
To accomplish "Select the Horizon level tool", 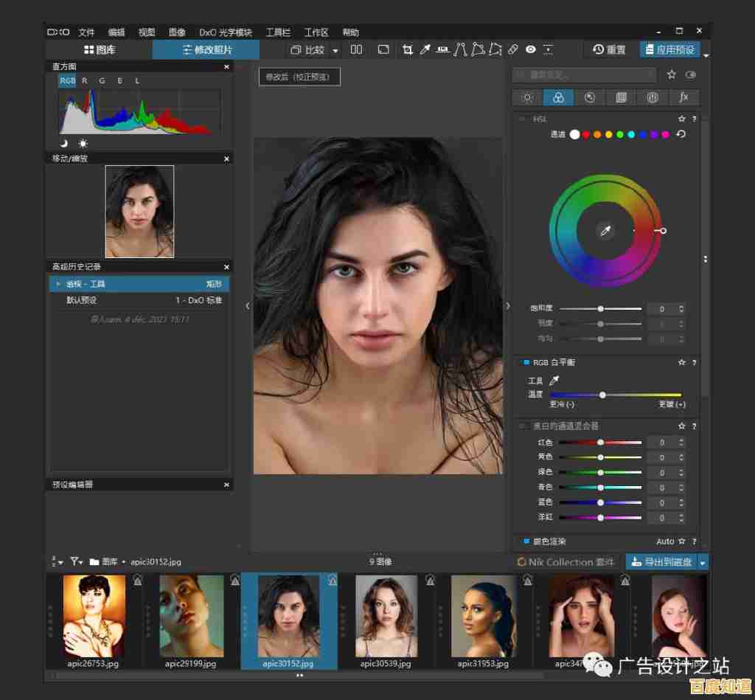I will (443, 50).
